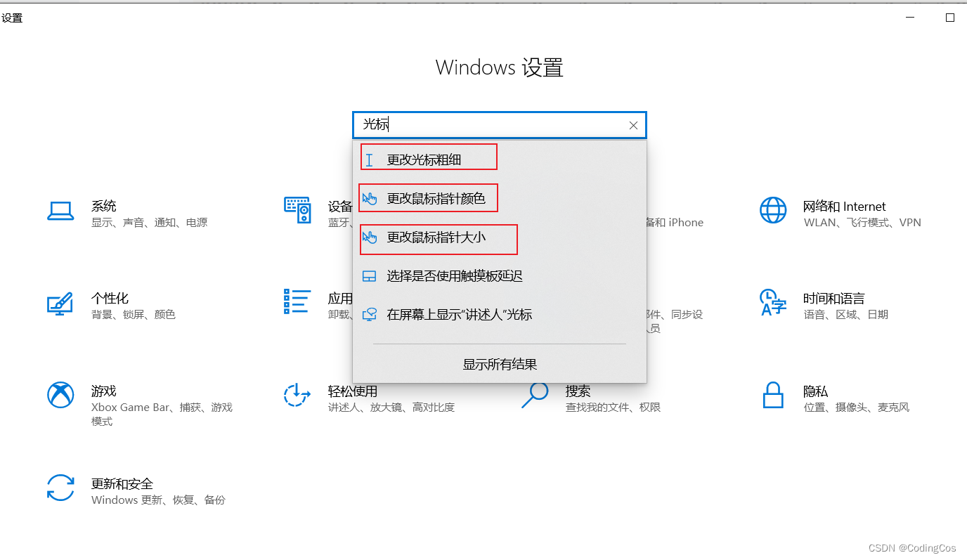Open the Ease of Access icon
Image resolution: width=967 pixels, height=560 pixels.
(297, 395)
